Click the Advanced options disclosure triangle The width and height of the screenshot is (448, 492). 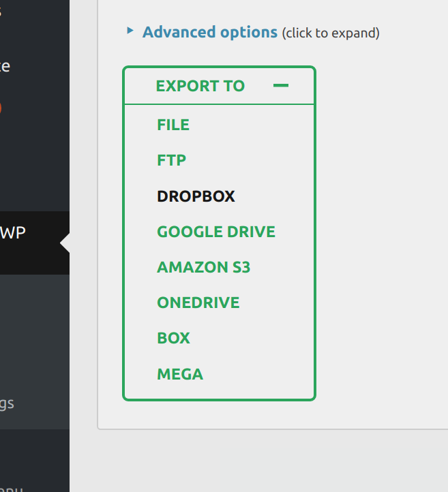(x=130, y=31)
